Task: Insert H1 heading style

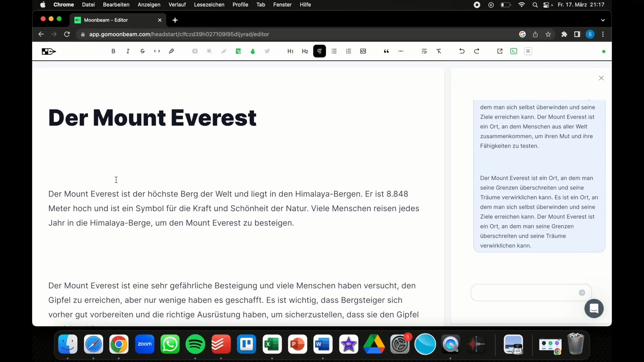Action: click(x=290, y=51)
